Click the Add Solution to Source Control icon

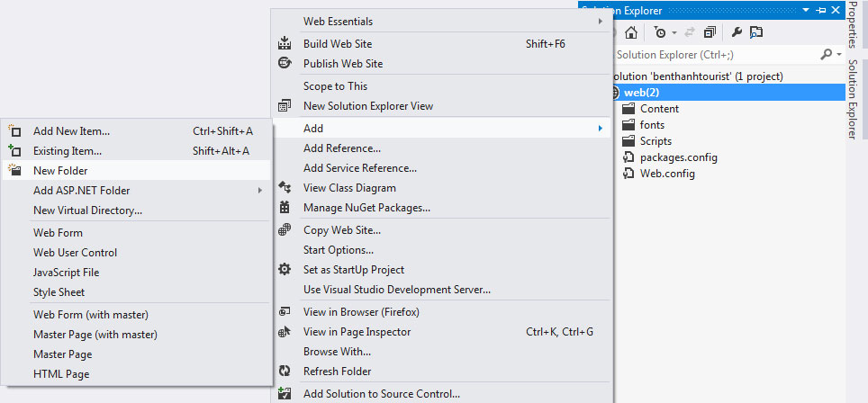(x=285, y=394)
